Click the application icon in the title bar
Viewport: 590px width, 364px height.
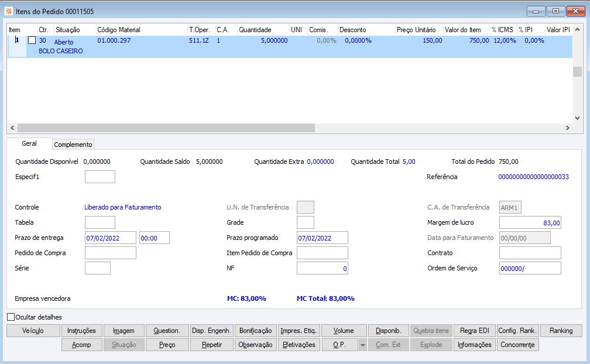[8, 11]
